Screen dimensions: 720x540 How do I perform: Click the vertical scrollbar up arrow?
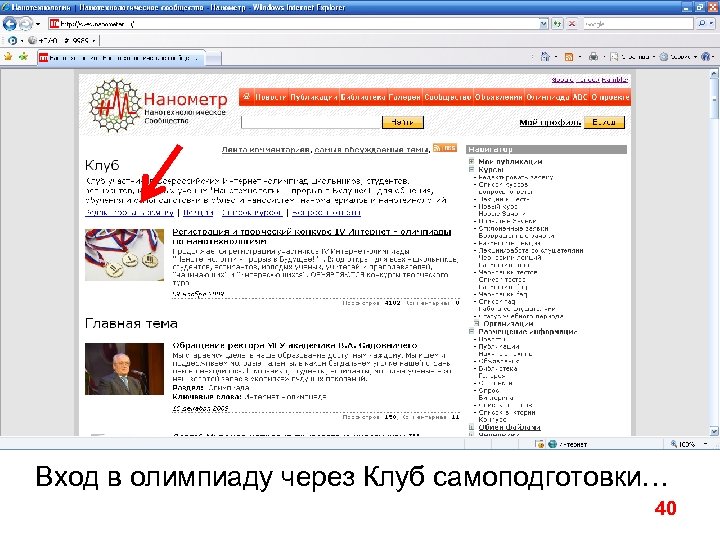pyautogui.click(x=714, y=74)
